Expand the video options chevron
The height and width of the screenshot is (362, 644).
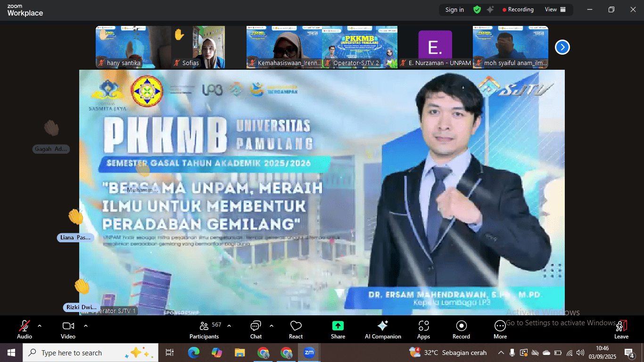[x=85, y=326]
